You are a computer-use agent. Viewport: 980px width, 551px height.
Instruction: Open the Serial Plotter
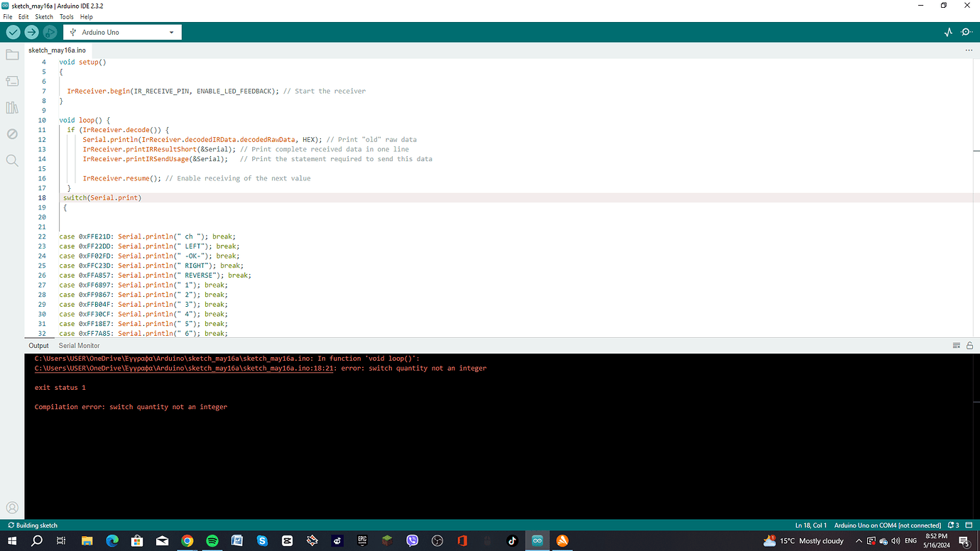[x=948, y=32]
